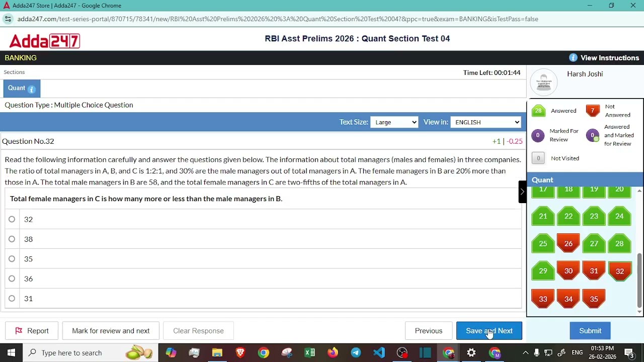Open the View Instructions info icon
The image size is (644, 362).
573,58
